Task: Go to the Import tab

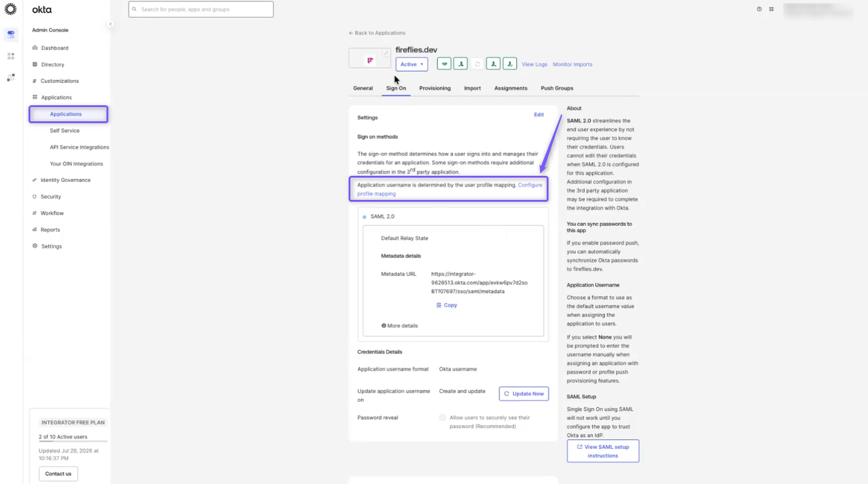Action: [x=472, y=89]
